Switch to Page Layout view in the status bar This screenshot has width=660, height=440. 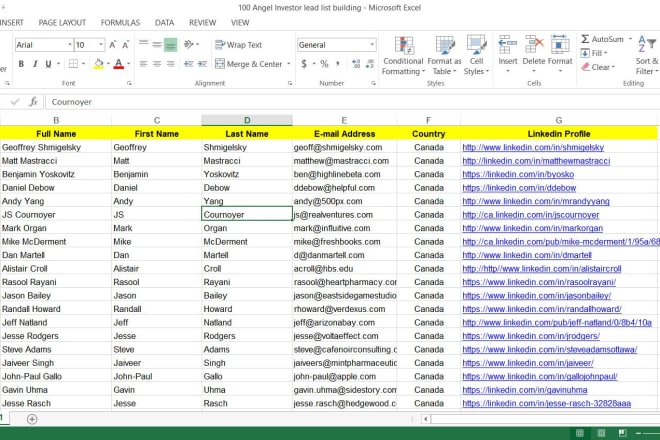pos(601,433)
